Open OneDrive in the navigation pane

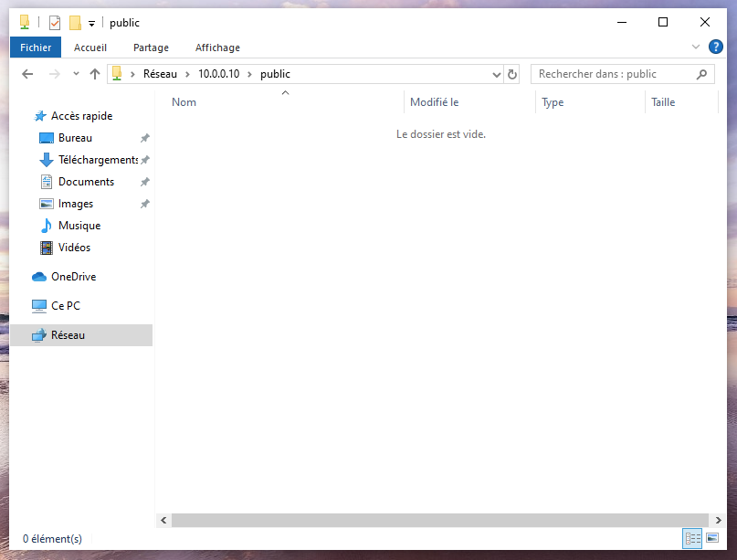73,277
